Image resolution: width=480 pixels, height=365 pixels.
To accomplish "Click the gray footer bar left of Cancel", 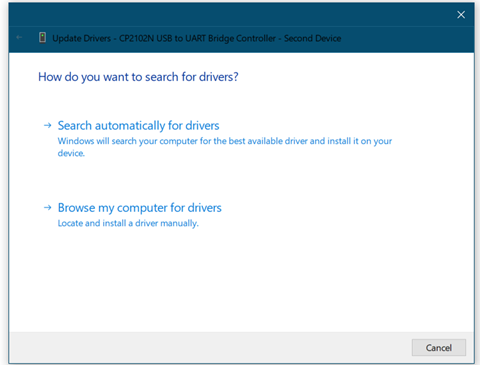I will pos(210,347).
